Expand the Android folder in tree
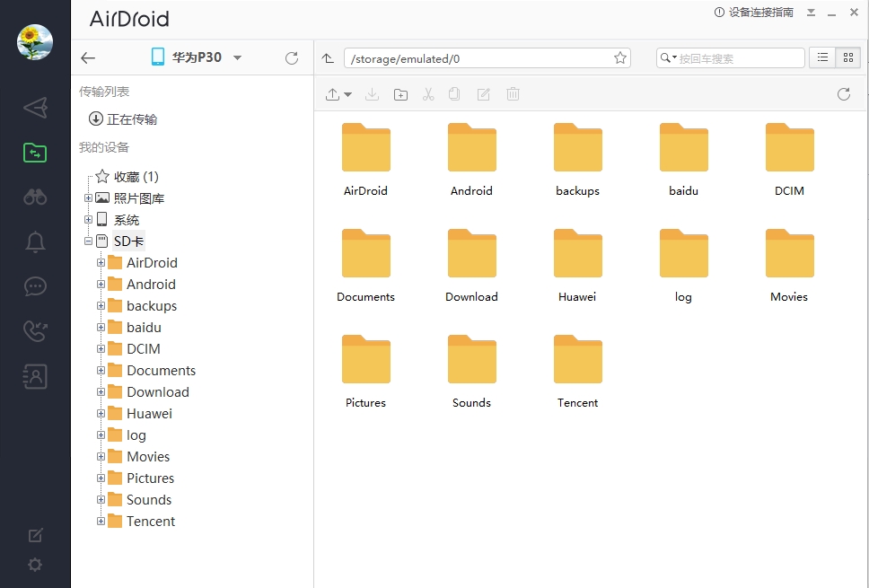This screenshot has width=869, height=588. pyautogui.click(x=101, y=285)
